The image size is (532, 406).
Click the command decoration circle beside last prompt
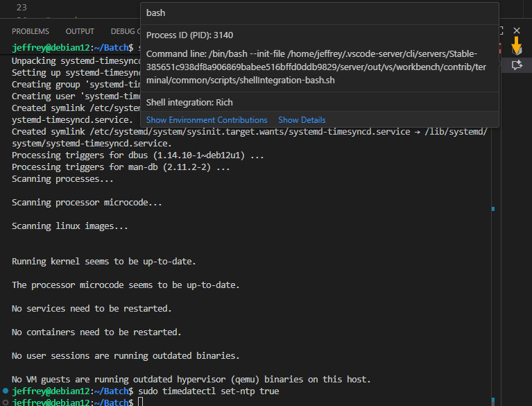pyautogui.click(x=6, y=392)
